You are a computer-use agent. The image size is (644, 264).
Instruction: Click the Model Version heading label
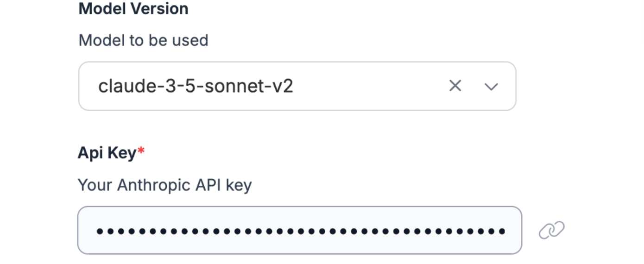[133, 9]
